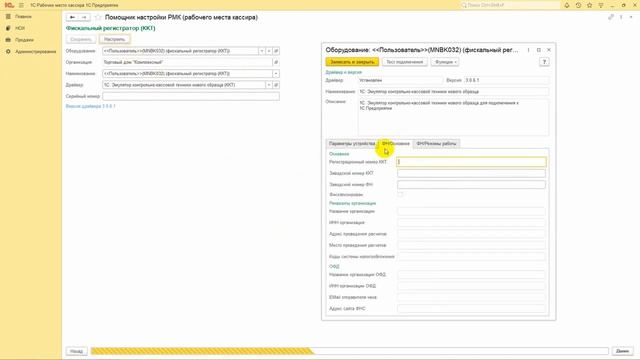Go forward with the right arrow button
Screen dimensions: 640x360
(x=84, y=17)
